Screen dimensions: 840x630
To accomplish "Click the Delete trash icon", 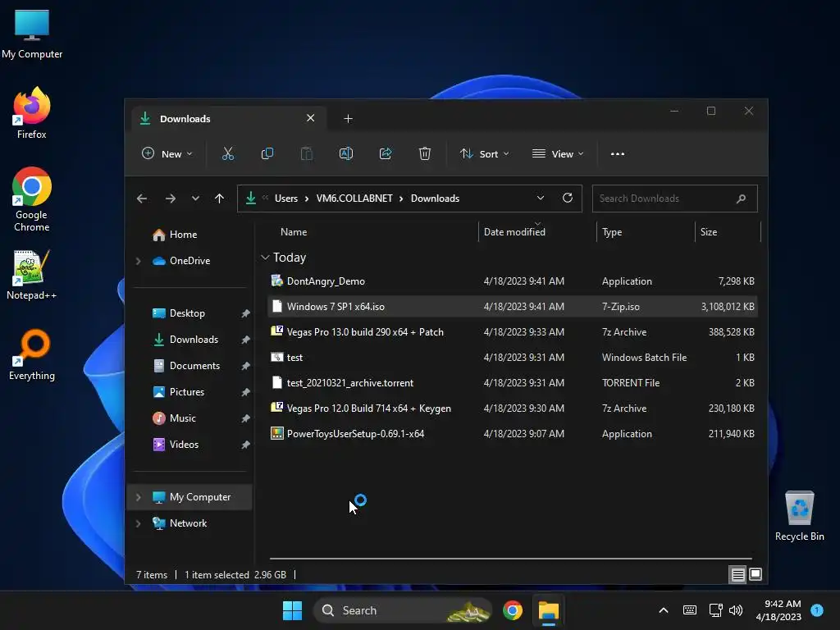I will click(425, 153).
